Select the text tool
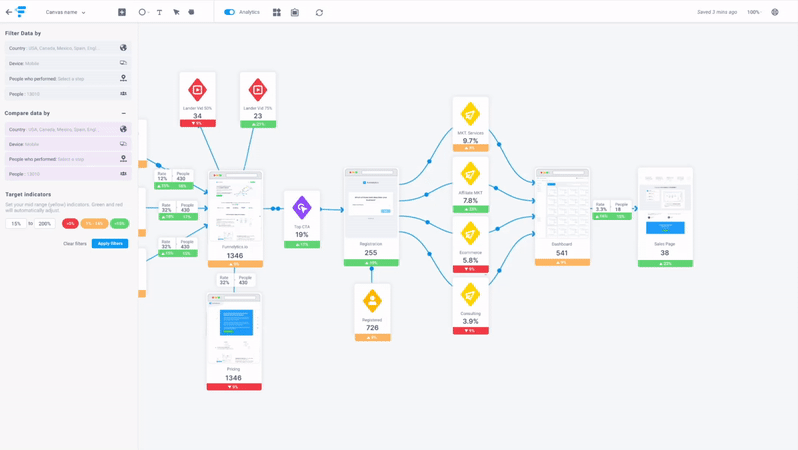The image size is (798, 450). 159,12
